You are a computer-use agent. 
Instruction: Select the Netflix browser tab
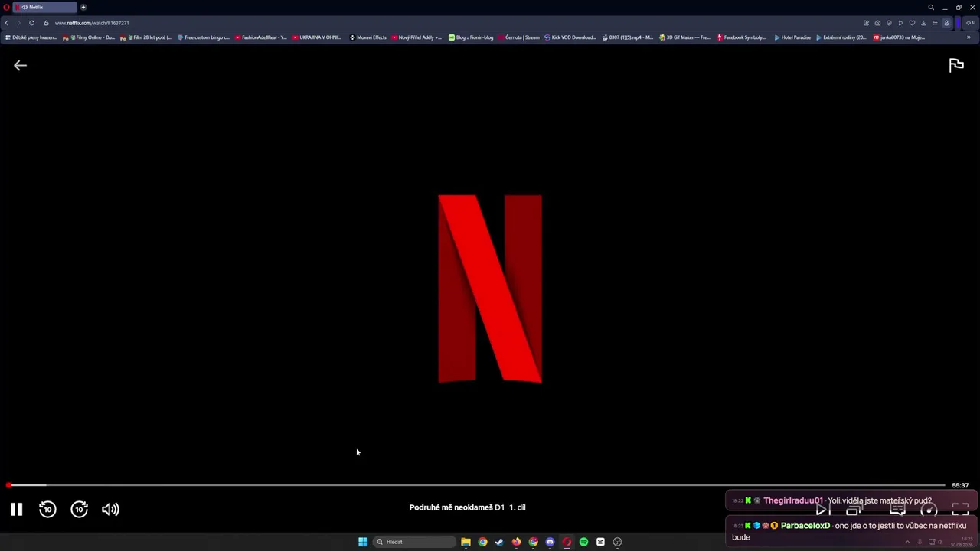coord(45,7)
